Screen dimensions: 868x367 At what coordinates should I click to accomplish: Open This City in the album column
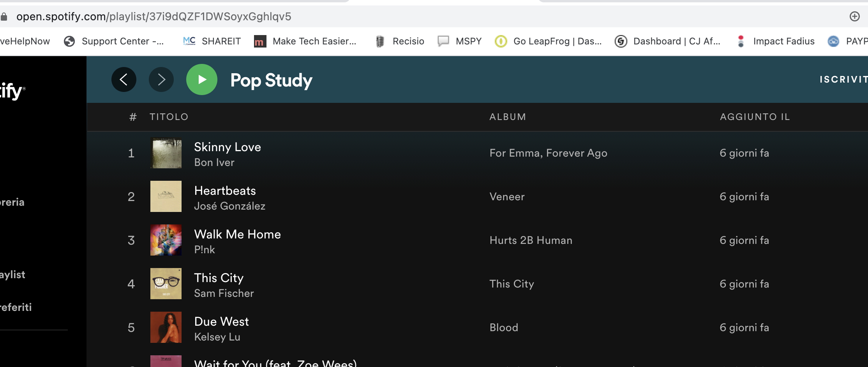512,284
